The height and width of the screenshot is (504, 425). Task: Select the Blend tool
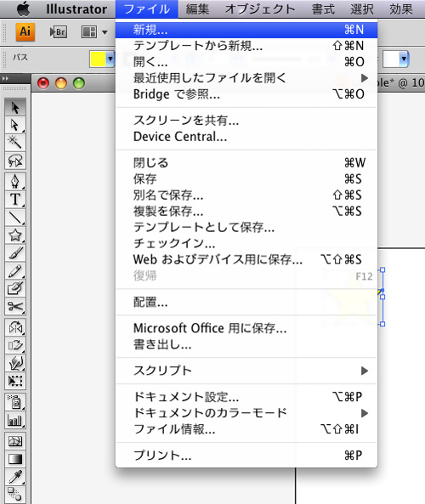tap(15, 495)
